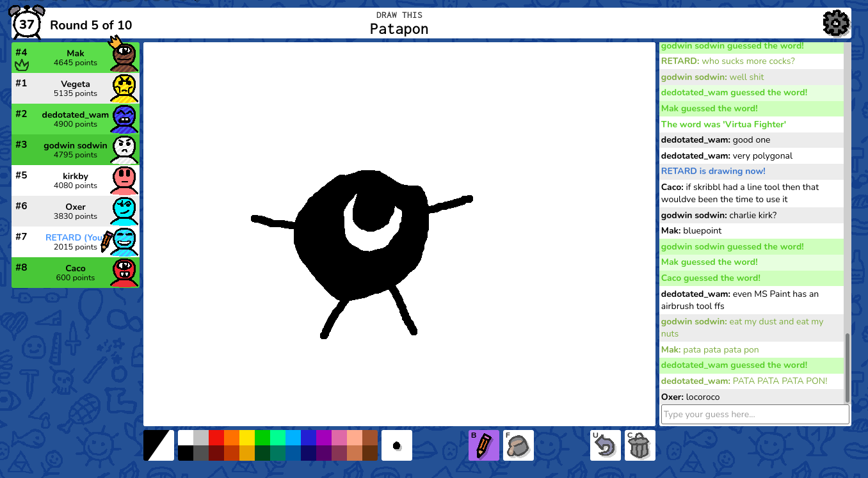Viewport: 868px width, 478px height.
Task: Pick the light gray color swatch
Action: click(201, 438)
